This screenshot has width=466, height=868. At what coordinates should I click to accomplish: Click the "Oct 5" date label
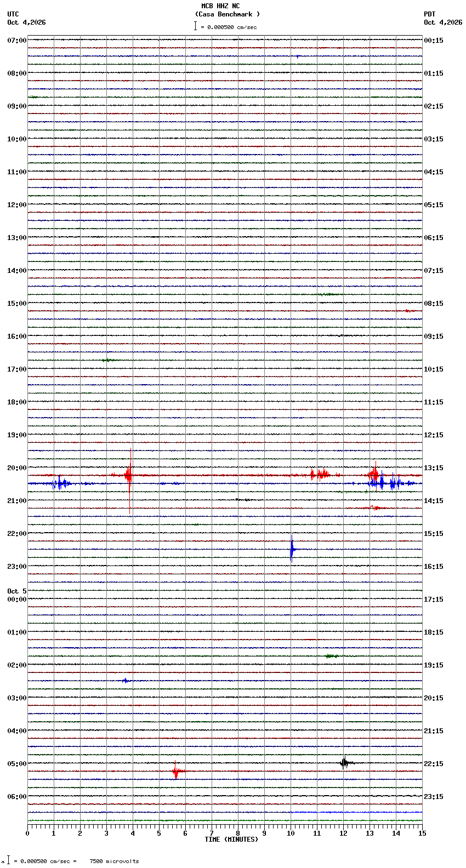click(16, 591)
